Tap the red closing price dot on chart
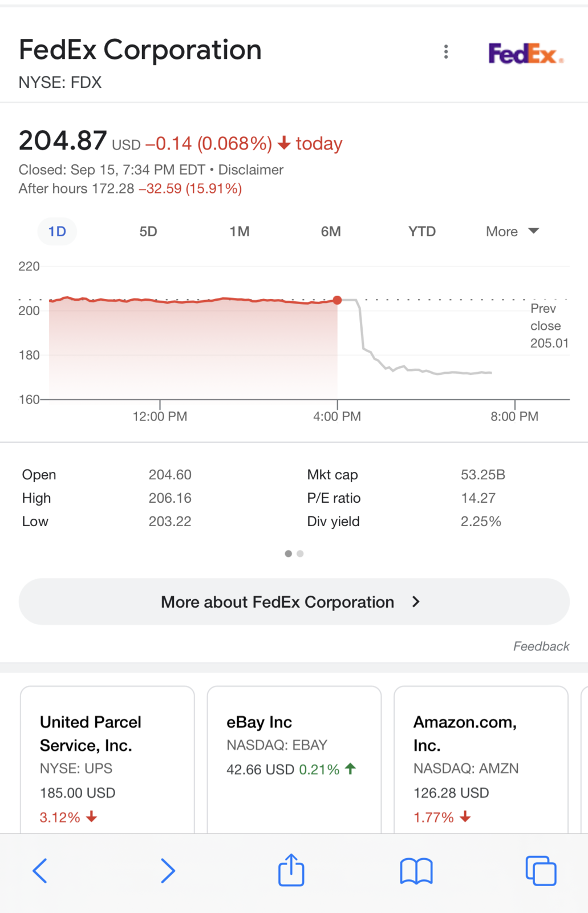588x913 pixels. pos(338,300)
